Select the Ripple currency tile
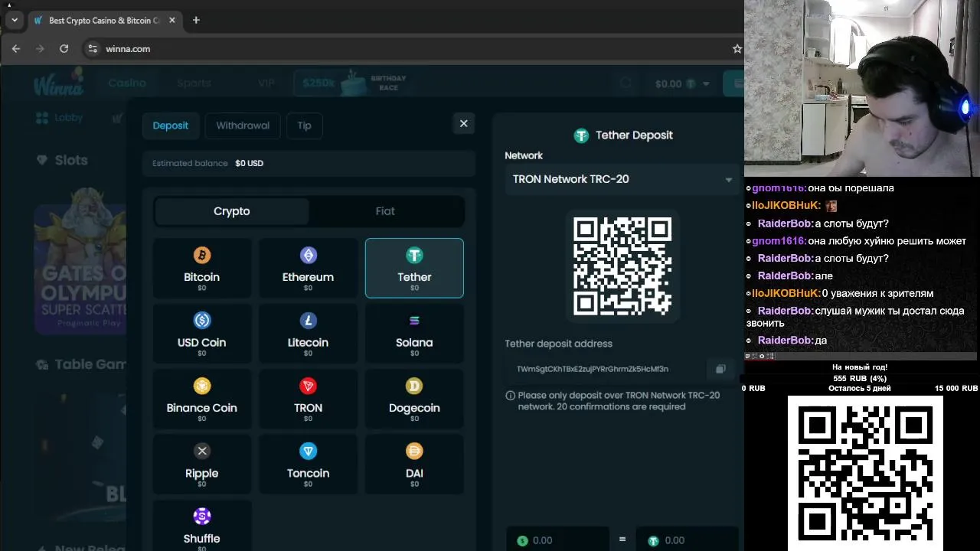The width and height of the screenshot is (980, 551). 202,465
